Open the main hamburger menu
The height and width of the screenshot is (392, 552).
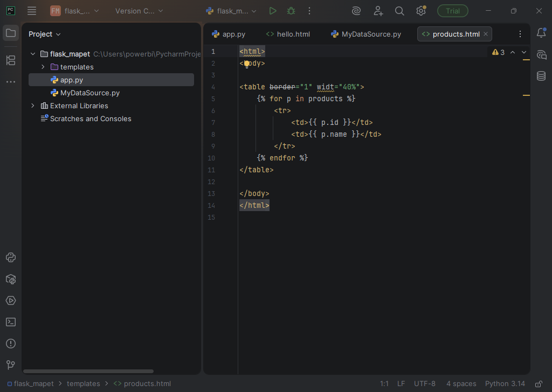coord(32,11)
